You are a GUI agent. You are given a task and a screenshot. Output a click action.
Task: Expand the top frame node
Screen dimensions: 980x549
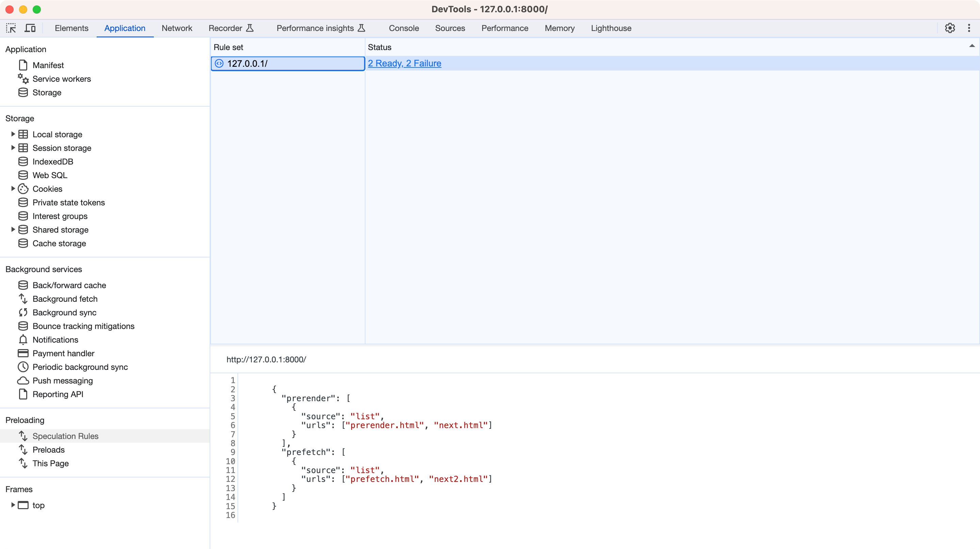click(x=13, y=505)
